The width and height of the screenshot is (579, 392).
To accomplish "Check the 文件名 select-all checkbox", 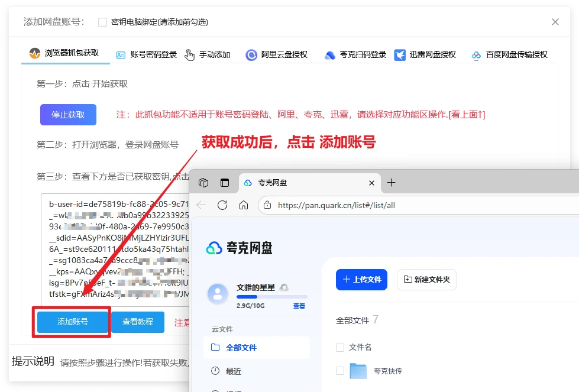I will tap(340, 347).
